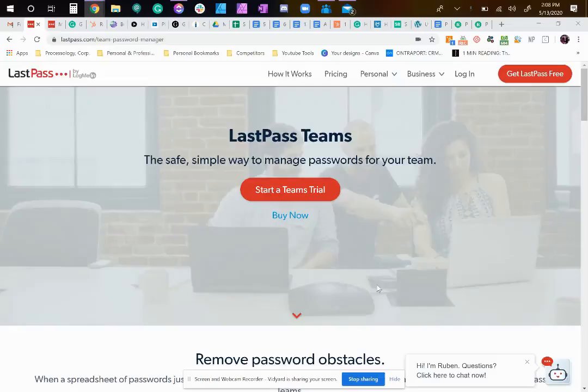Open Chrome's three-dot menu
This screenshot has height=392, width=588.
pyautogui.click(x=579, y=39)
